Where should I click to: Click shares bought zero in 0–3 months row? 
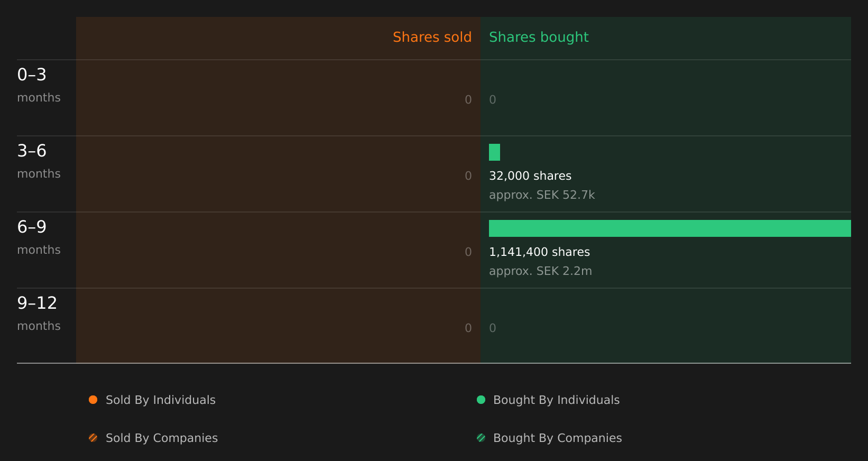[493, 100]
